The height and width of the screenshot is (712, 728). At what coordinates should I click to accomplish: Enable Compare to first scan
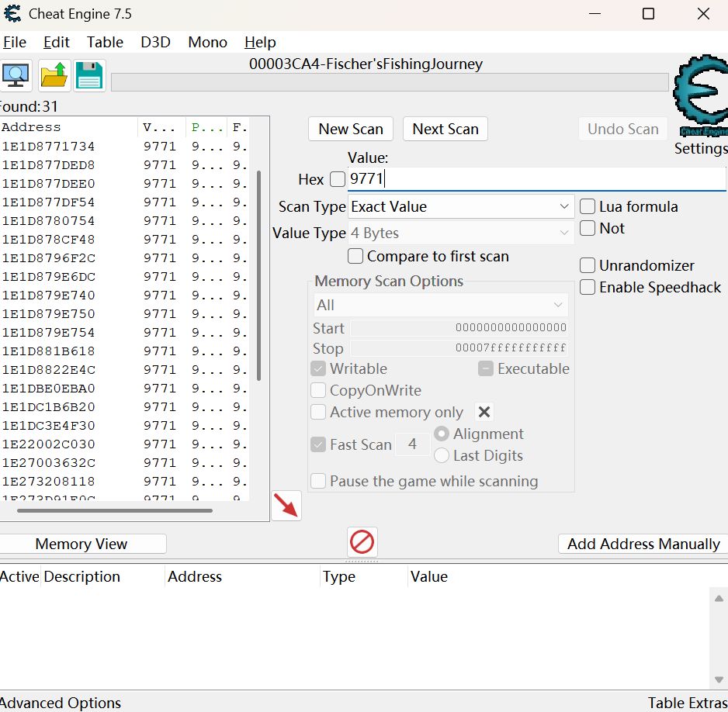point(355,256)
